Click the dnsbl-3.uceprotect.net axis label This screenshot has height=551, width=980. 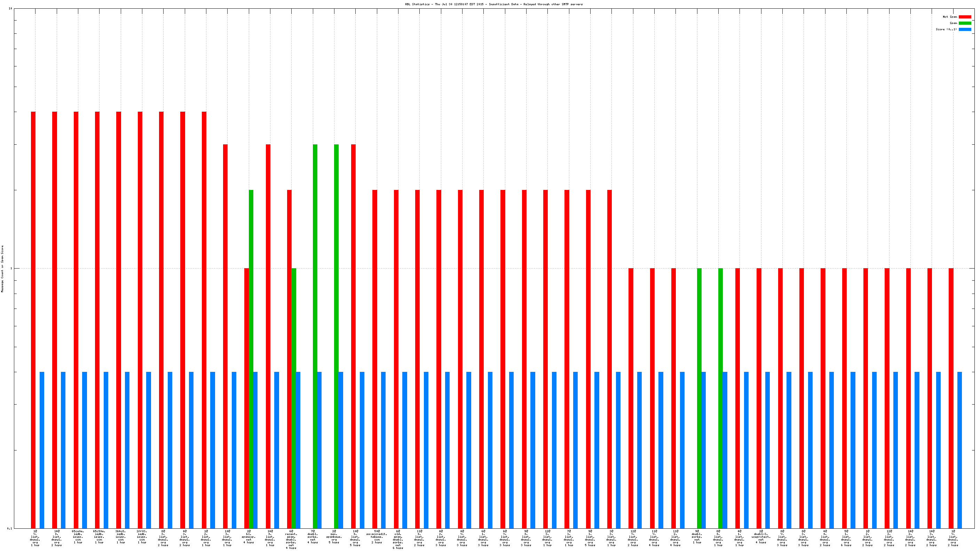(x=761, y=536)
